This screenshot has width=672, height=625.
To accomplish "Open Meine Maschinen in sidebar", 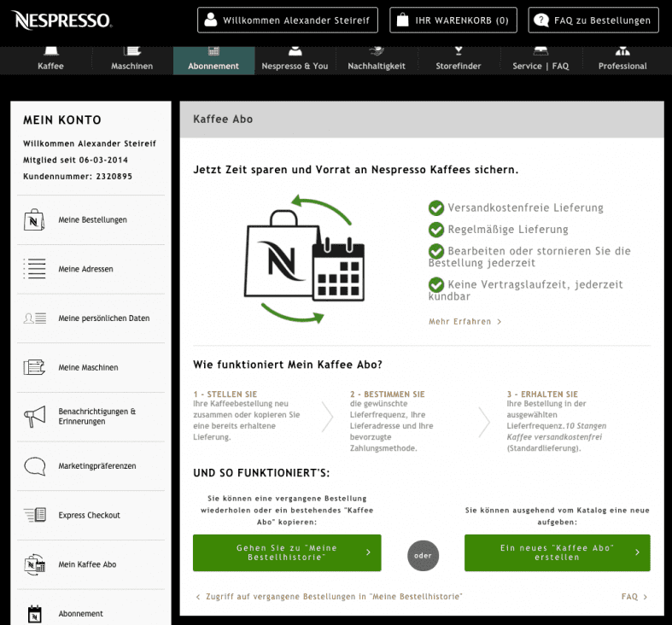I will pos(91,367).
